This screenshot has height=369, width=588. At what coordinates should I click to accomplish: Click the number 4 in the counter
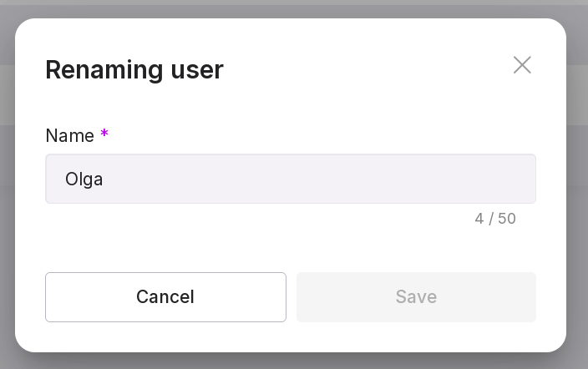(x=479, y=219)
